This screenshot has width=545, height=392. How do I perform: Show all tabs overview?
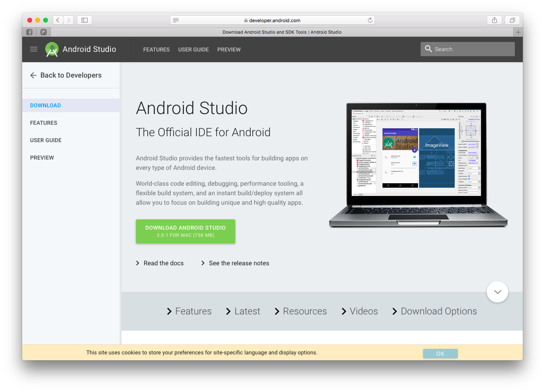(512, 20)
